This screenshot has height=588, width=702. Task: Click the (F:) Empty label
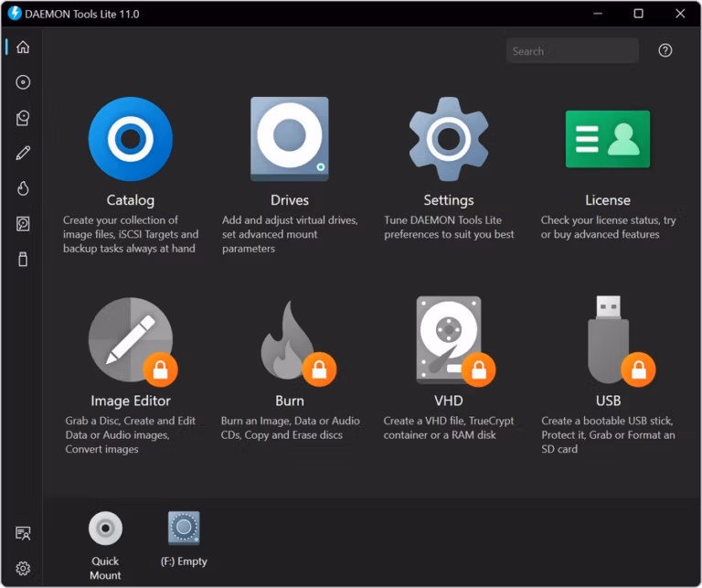(184, 561)
